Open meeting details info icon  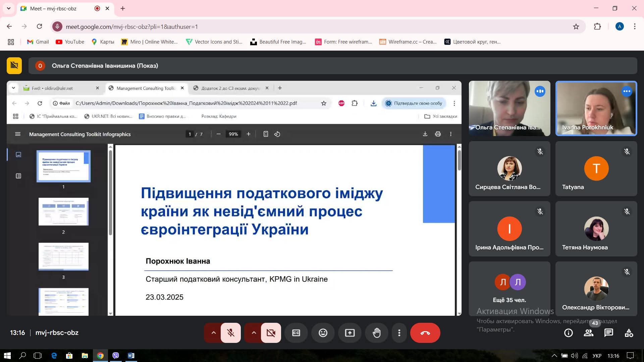pyautogui.click(x=569, y=333)
